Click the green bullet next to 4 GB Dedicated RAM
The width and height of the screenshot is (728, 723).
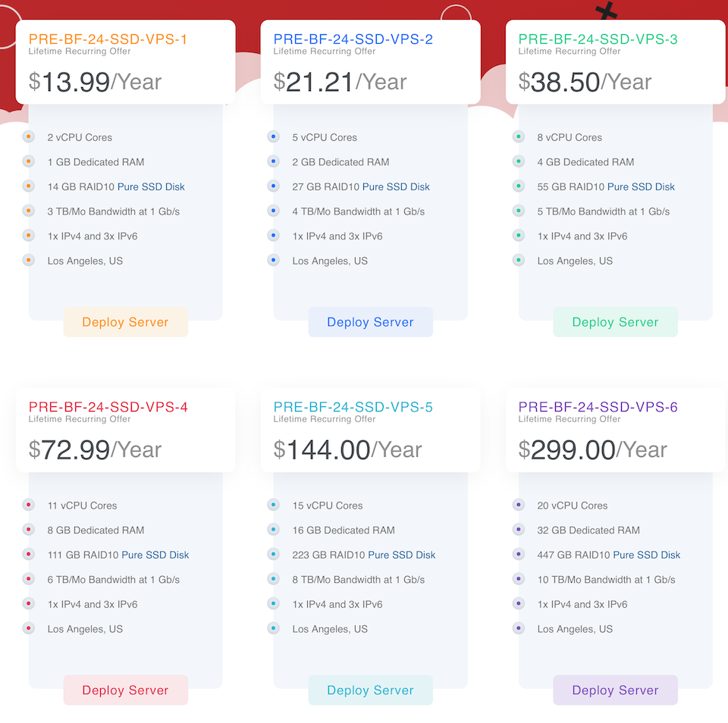coord(519,161)
